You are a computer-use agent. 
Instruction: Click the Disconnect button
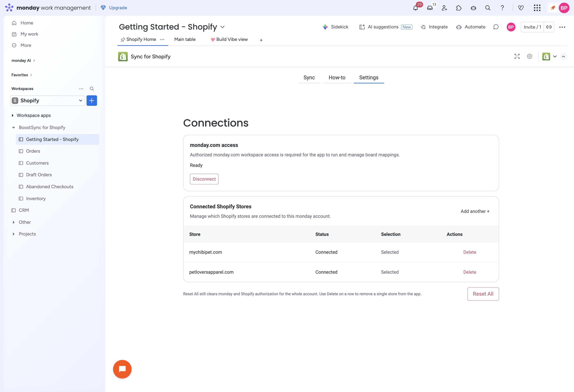pyautogui.click(x=204, y=179)
